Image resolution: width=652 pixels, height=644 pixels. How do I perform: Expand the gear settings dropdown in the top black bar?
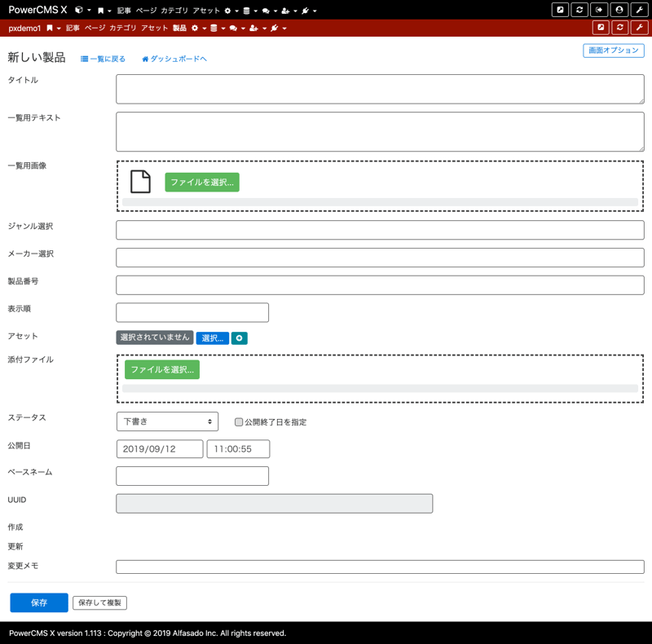[230, 11]
